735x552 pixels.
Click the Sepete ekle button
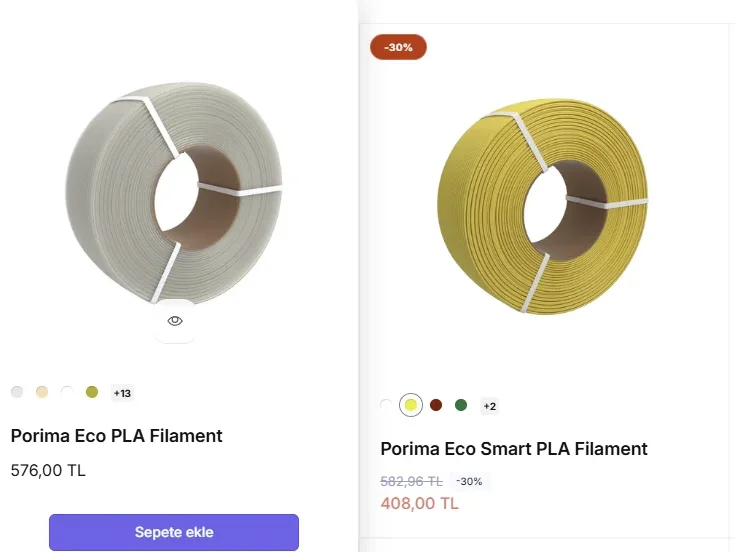coord(174,532)
